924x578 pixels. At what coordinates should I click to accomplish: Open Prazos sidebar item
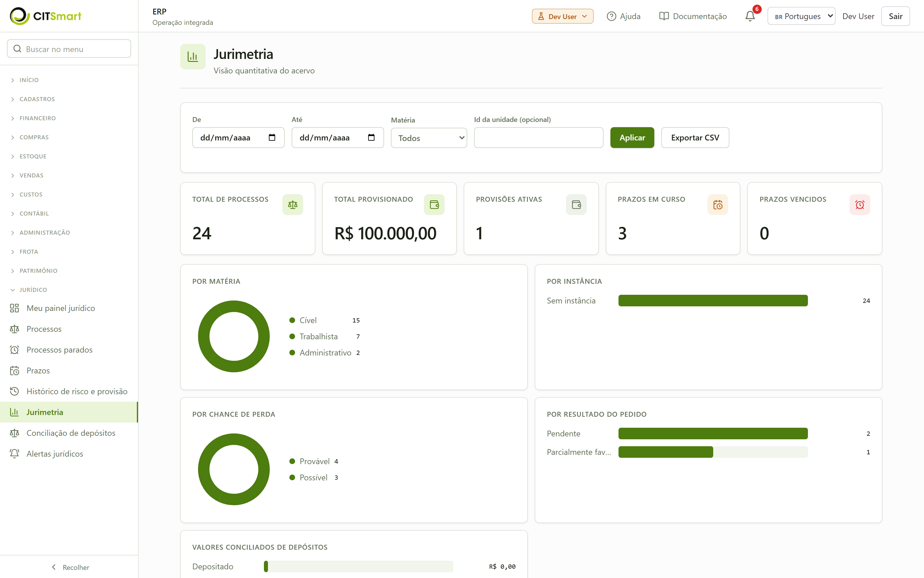[69, 370]
